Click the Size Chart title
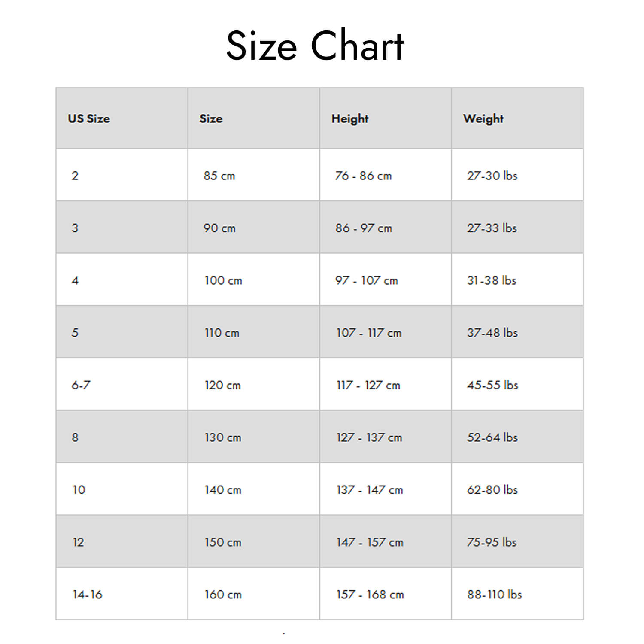The width and height of the screenshot is (644, 644). 315,46
